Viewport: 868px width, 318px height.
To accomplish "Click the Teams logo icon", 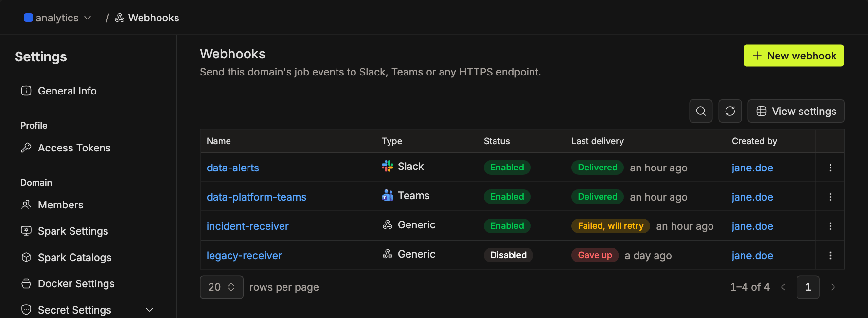I will pyautogui.click(x=388, y=196).
